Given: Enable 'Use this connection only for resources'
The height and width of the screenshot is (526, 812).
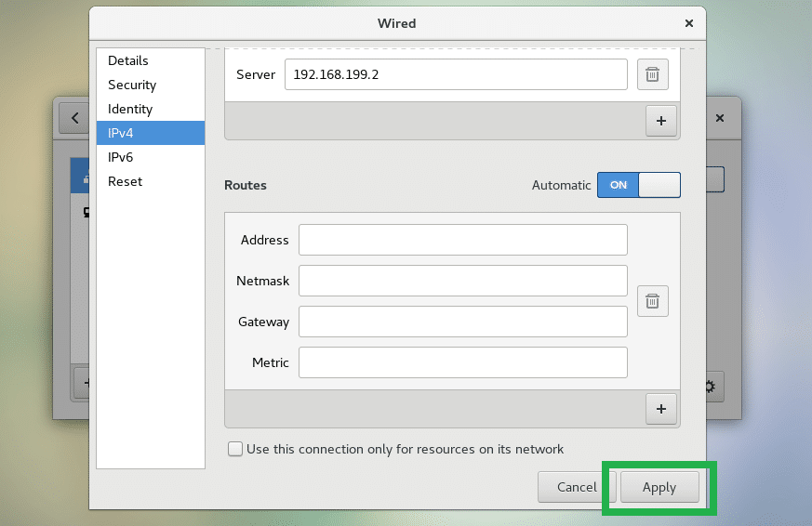Looking at the screenshot, I should click(235, 450).
